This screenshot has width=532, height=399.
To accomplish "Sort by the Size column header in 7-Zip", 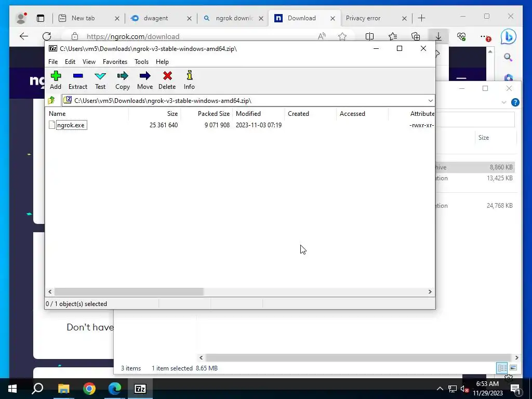I will (x=155, y=114).
